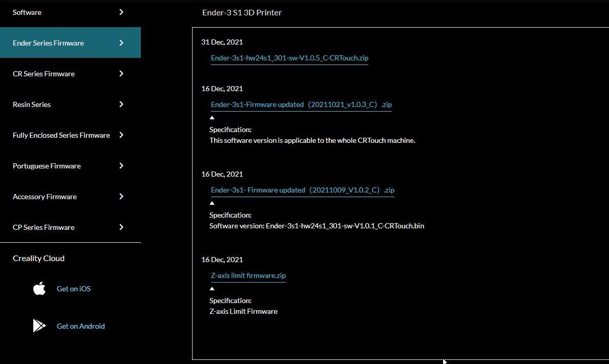Open the Get on iOS link
The image size is (609, 364).
[74, 289]
